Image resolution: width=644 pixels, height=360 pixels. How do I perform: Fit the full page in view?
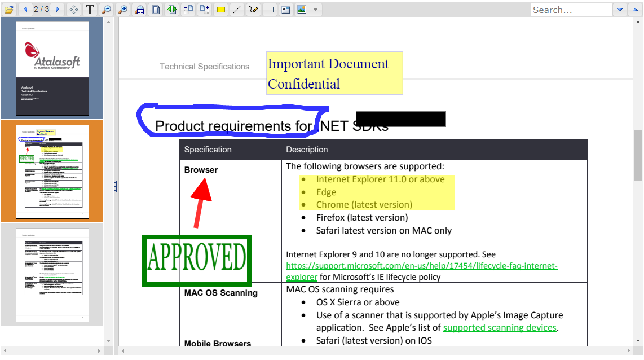(x=156, y=10)
